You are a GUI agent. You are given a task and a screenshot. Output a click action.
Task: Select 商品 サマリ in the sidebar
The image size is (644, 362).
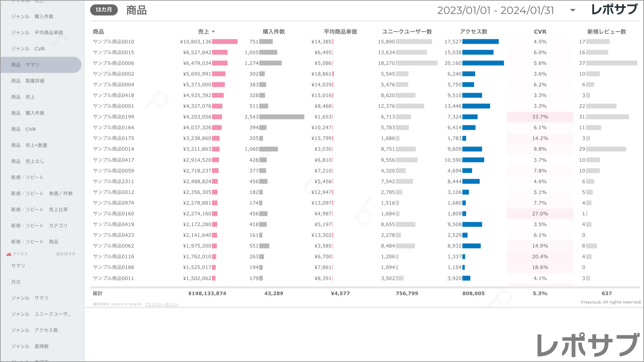click(x=41, y=65)
